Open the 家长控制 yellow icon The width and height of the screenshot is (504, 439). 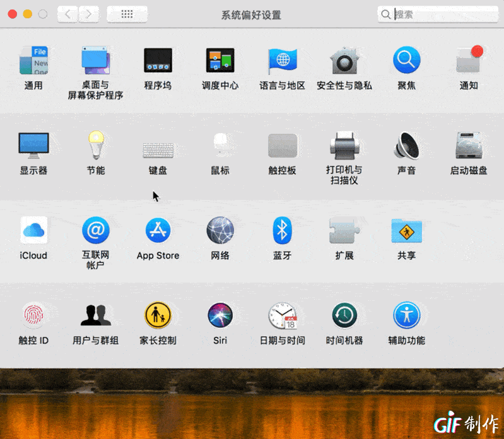[x=158, y=315]
